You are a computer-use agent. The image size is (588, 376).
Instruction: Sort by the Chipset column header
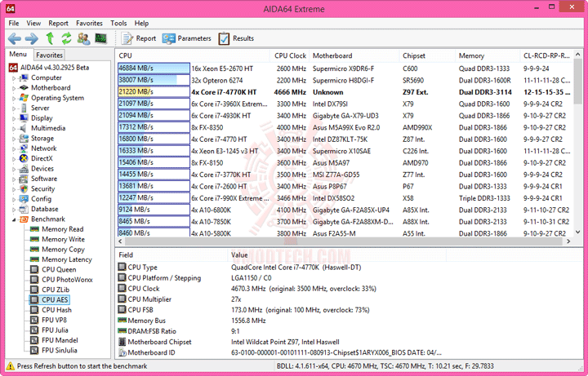(x=427, y=55)
